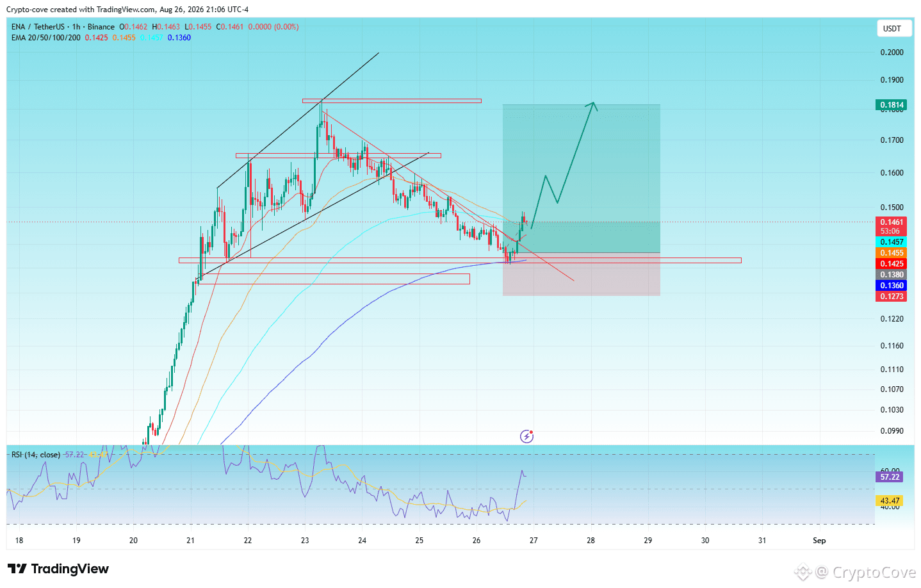Click the open value O0.1462 in legend

pyautogui.click(x=133, y=27)
